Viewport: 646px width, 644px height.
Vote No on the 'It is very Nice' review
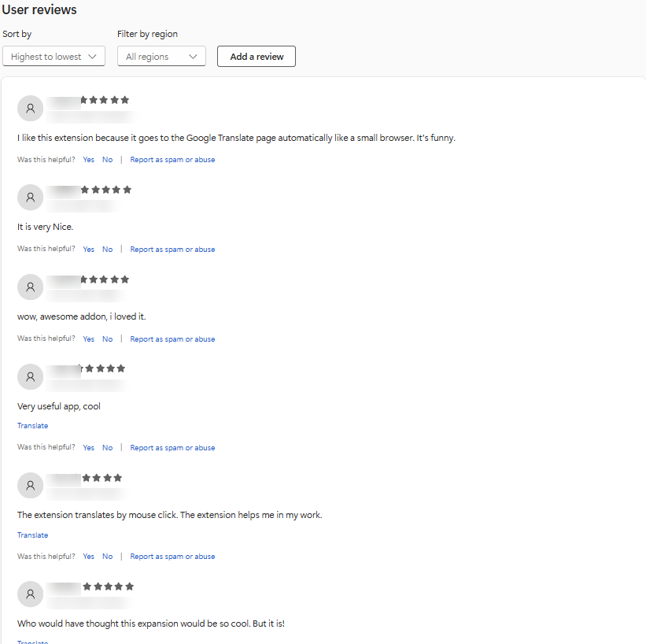click(107, 249)
